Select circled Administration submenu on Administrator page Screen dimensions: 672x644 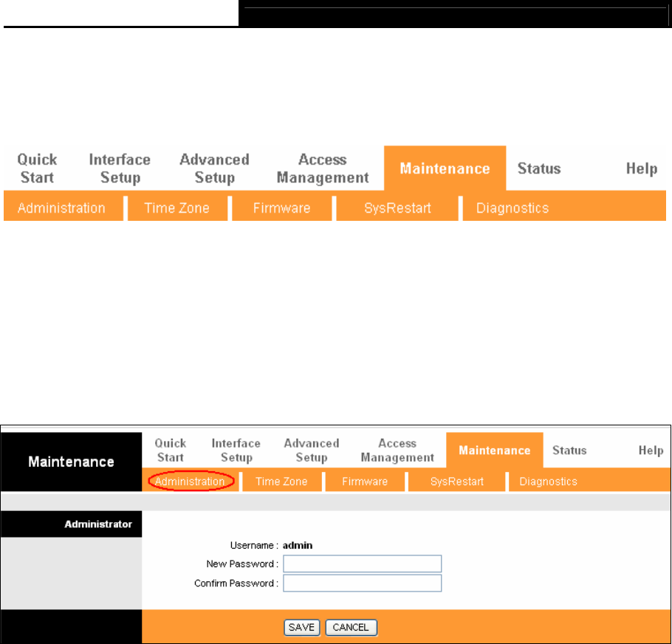[190, 482]
